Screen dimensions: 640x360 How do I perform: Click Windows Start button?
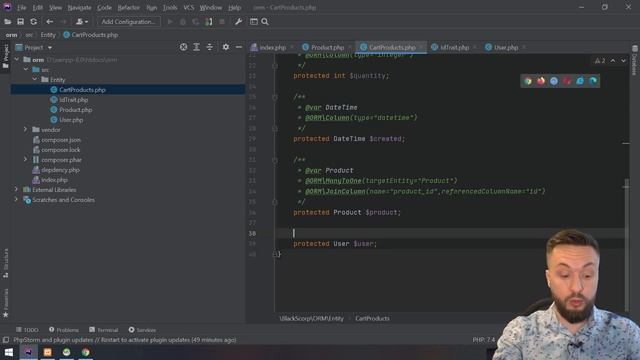point(9,352)
